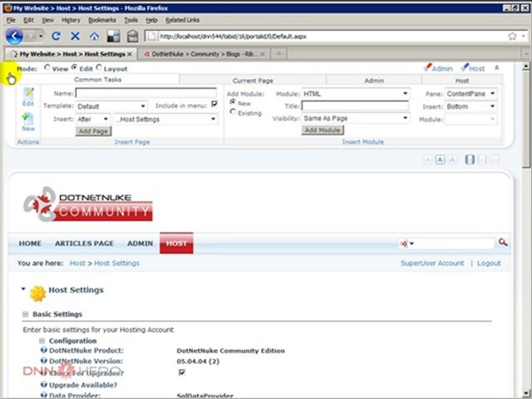The height and width of the screenshot is (399, 532).
Task: Open the back-history dropdown arrow
Action: [41, 36]
